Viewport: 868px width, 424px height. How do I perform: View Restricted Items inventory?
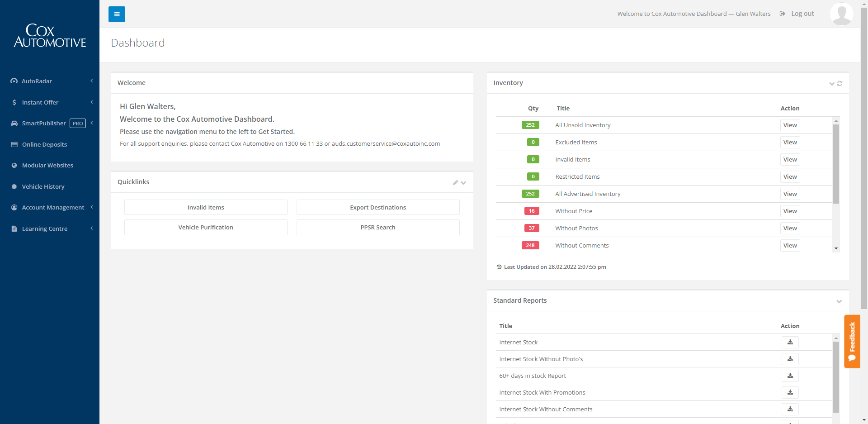[x=790, y=176]
